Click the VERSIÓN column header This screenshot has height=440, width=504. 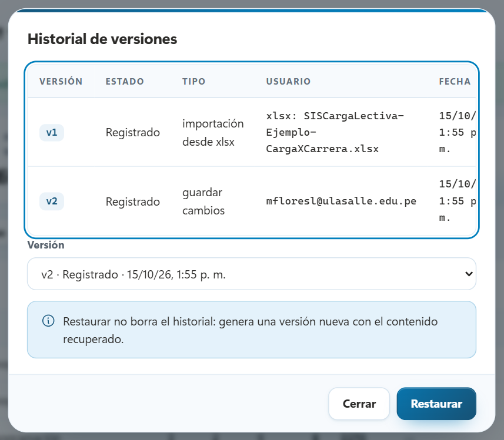[x=61, y=81]
